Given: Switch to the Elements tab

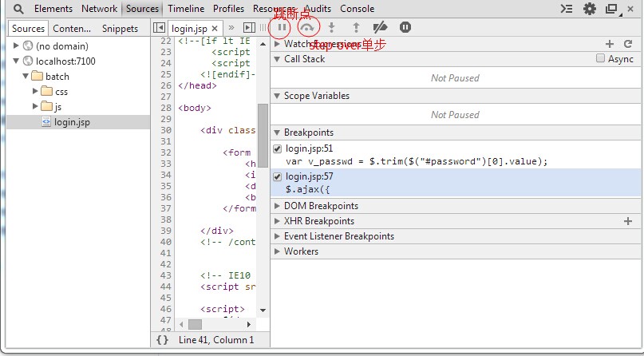Looking at the screenshot, I should (53, 9).
